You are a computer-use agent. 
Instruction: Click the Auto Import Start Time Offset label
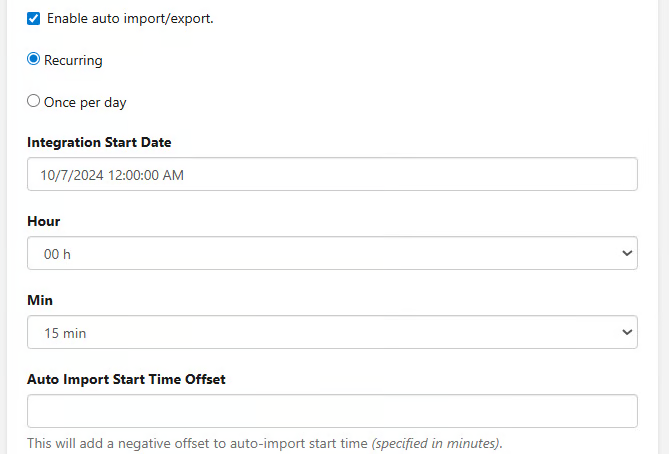click(126, 379)
